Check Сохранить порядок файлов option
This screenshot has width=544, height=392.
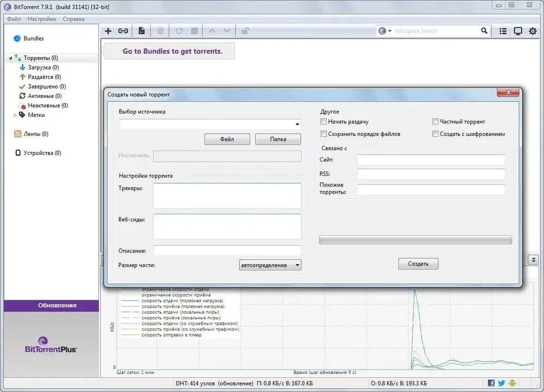pos(323,134)
